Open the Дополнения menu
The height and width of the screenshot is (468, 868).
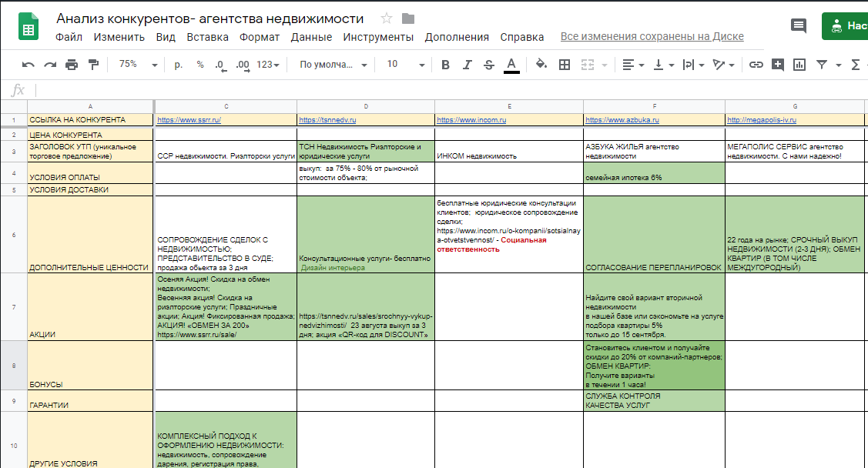tap(457, 37)
